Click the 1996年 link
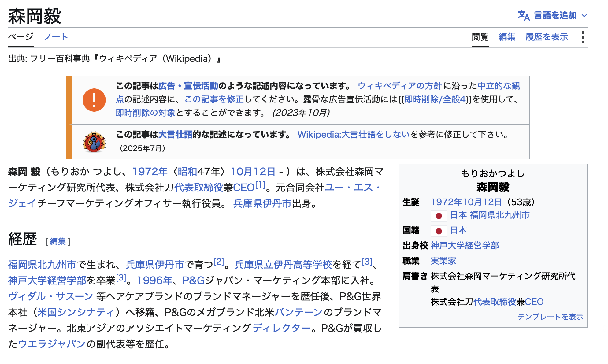The height and width of the screenshot is (364, 608). coord(155,280)
